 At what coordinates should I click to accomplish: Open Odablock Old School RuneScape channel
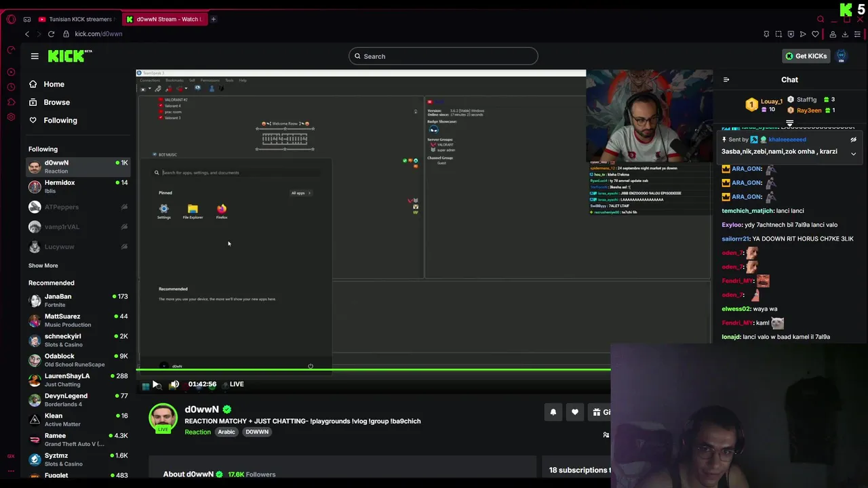[79, 360]
